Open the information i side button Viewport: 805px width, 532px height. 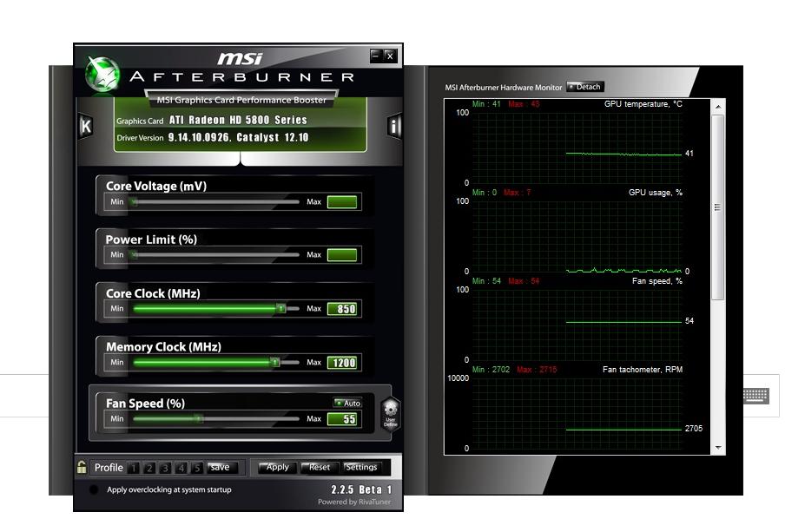(x=393, y=126)
